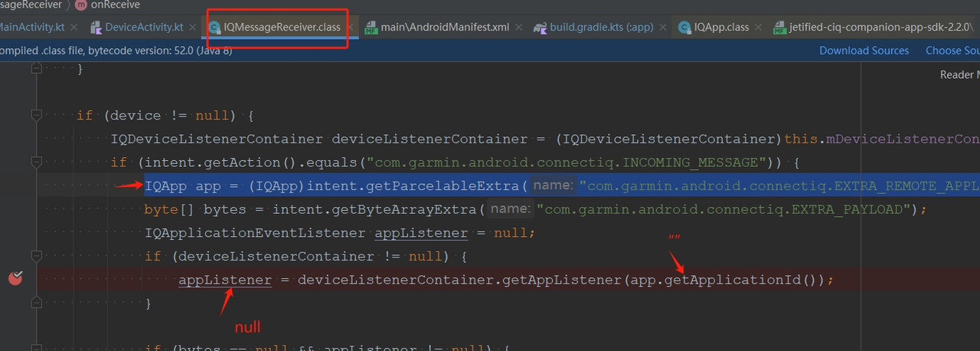The image size is (980, 351).
Task: Click the jetified-ciq-companion-app-sdk file icon
Action: tap(779, 28)
